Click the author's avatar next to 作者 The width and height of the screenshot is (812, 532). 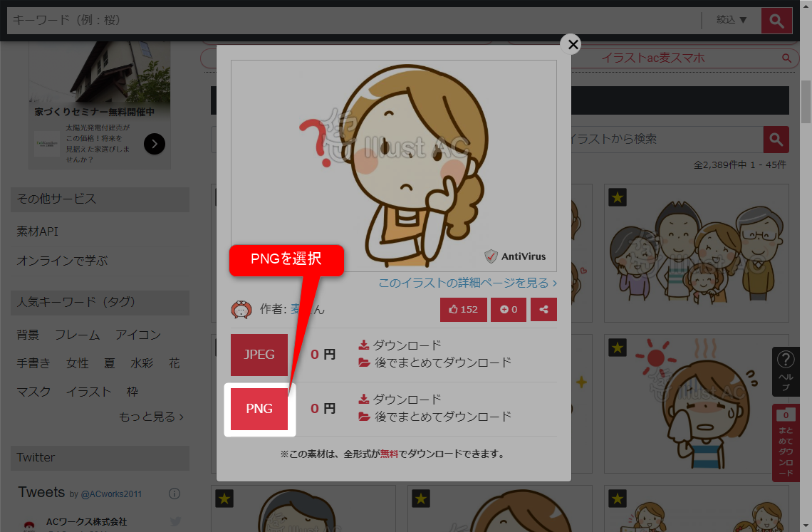(241, 309)
